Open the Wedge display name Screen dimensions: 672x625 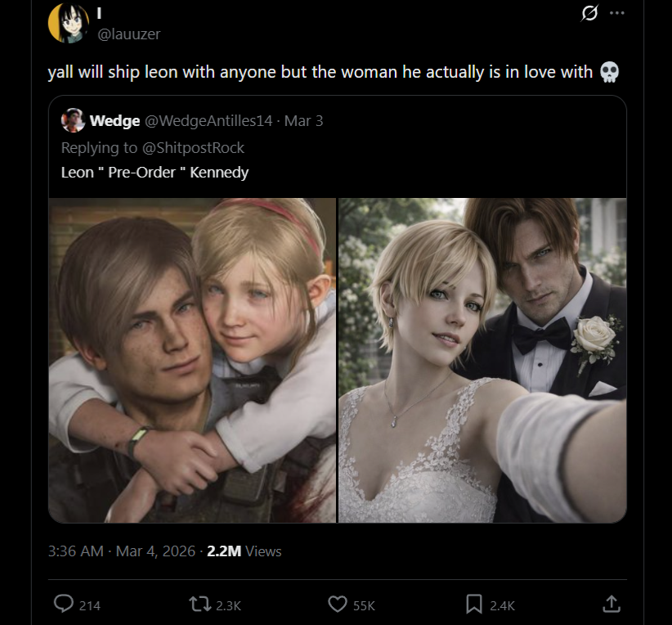point(114,121)
